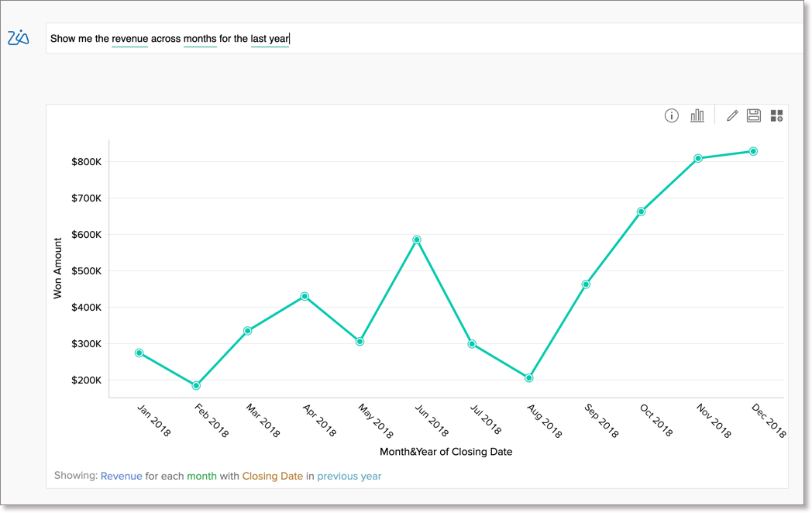
Task: Click the underlined 'revenue' keyword in query
Action: coord(129,39)
